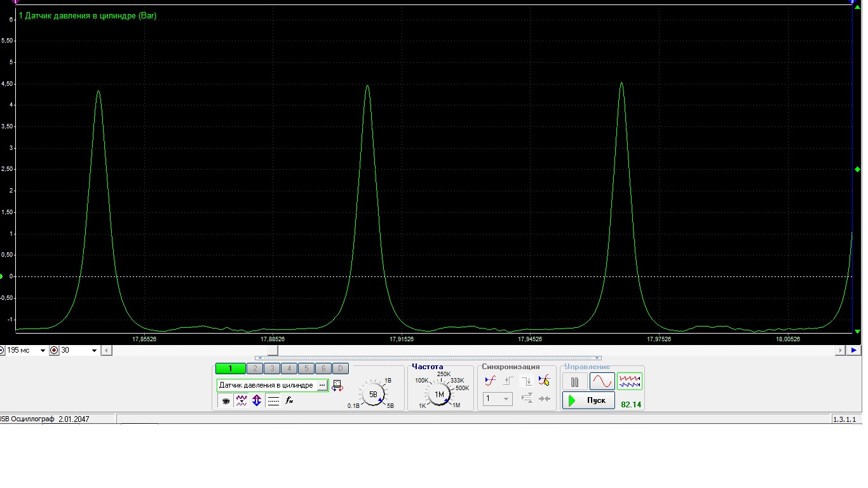Image resolution: width=868 pixels, height=488 pixels.
Task: Pause the oscilloscope recording
Action: click(574, 382)
